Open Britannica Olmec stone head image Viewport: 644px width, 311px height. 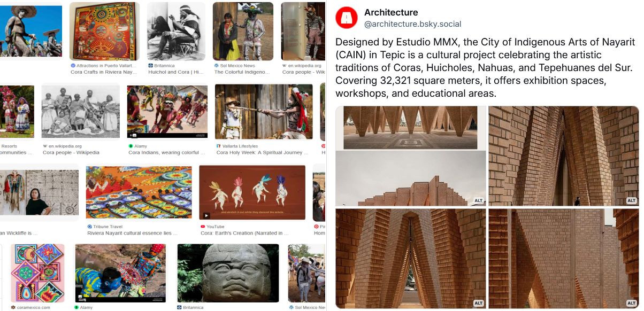tap(228, 273)
